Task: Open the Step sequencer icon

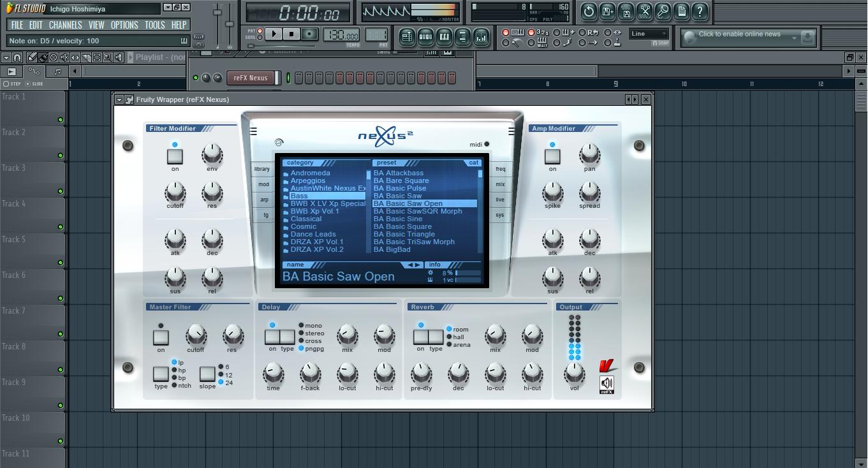Action: pyautogui.click(x=425, y=37)
